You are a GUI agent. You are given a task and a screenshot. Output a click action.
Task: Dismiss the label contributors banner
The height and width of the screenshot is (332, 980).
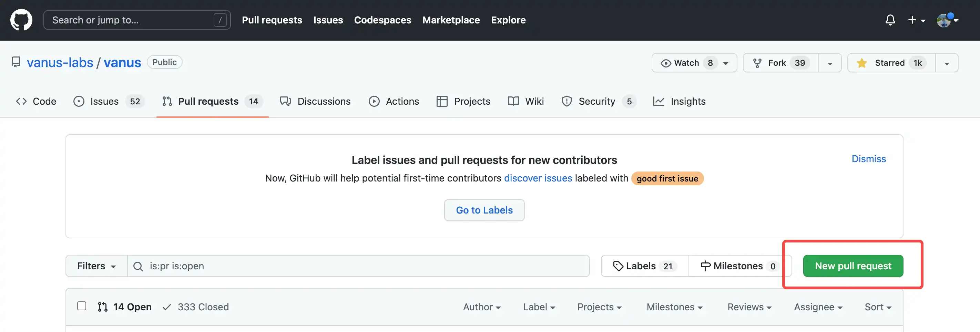[869, 159]
